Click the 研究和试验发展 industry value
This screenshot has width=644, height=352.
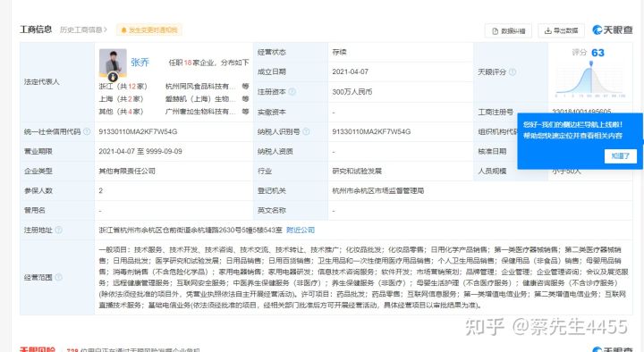tap(357, 171)
